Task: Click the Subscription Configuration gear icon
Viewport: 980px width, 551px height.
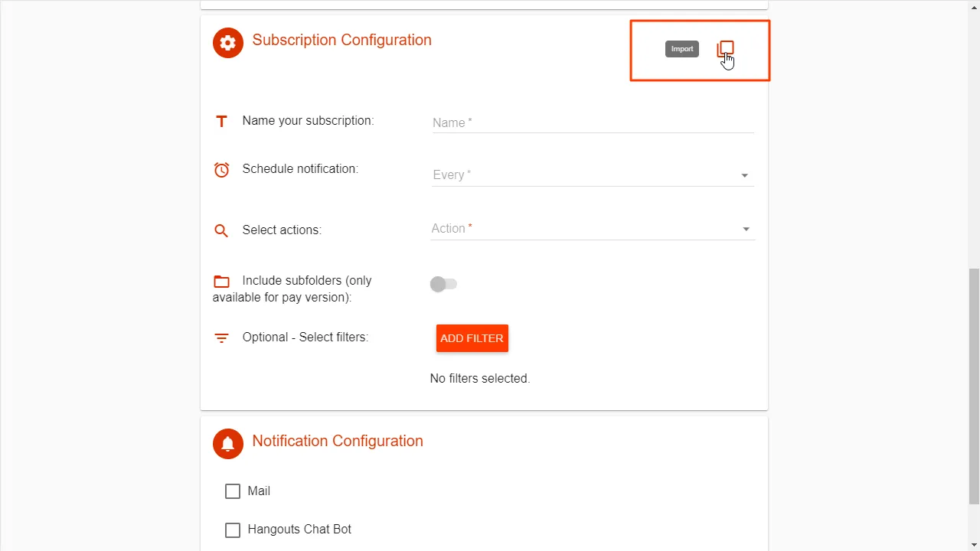Action: coord(228,43)
